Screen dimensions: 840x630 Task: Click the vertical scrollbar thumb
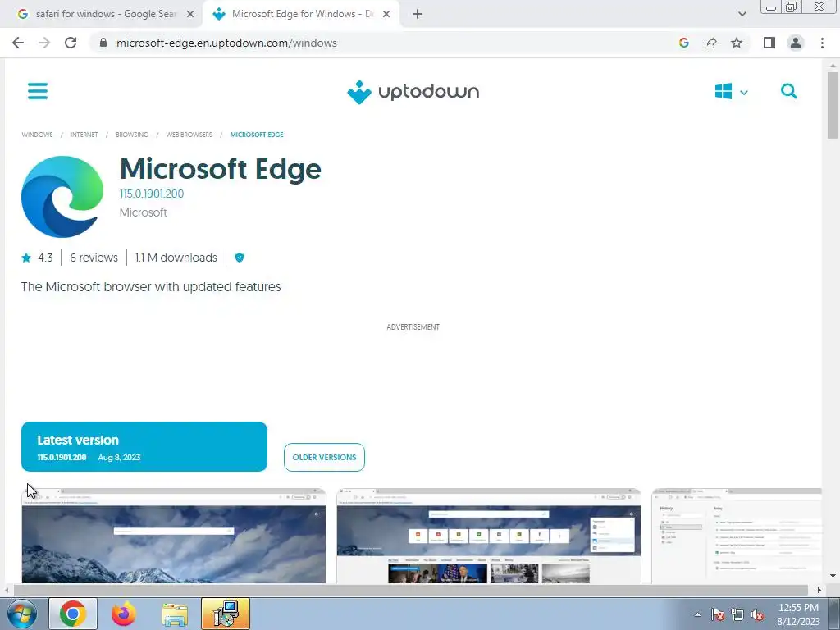tap(833, 105)
